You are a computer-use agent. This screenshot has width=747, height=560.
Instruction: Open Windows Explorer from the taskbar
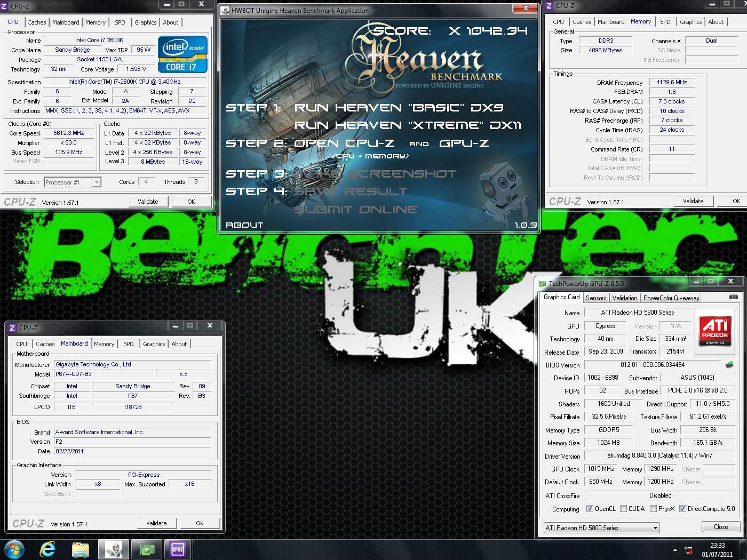click(80, 549)
